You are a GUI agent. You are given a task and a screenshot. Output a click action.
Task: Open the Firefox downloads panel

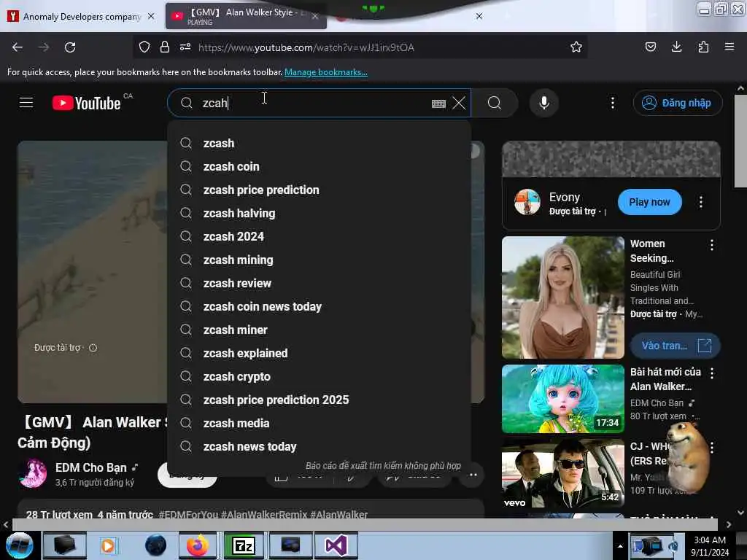coord(676,47)
